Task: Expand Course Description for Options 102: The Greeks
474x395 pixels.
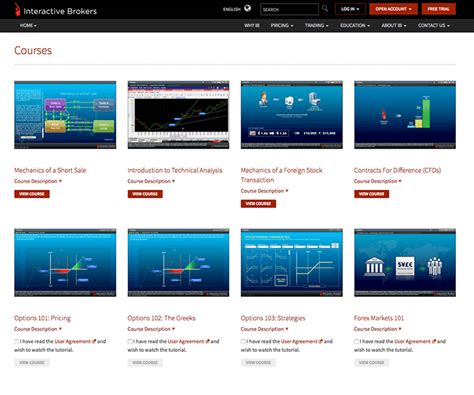Action: click(x=151, y=329)
